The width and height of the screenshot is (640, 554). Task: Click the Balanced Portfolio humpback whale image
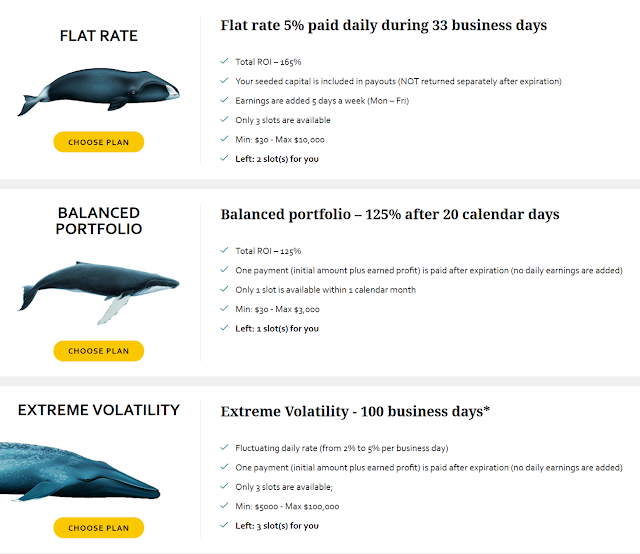pyautogui.click(x=98, y=293)
